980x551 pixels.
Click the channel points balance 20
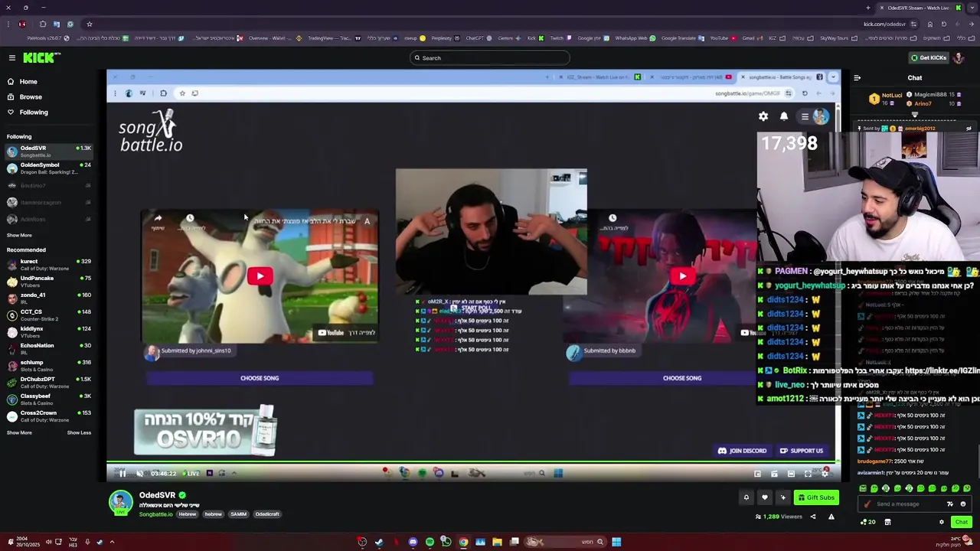point(868,522)
